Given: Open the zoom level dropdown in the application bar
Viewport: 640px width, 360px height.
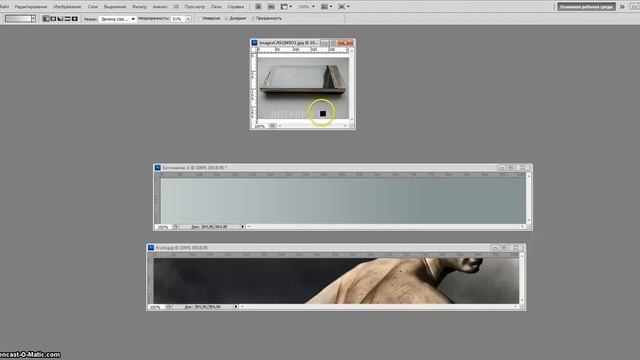Looking at the screenshot, I should 307,7.
